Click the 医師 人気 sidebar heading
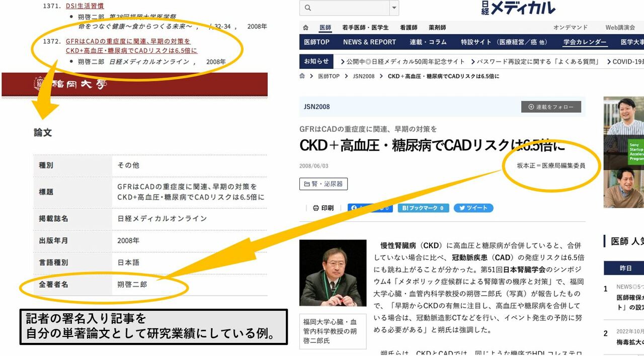 coord(627,241)
